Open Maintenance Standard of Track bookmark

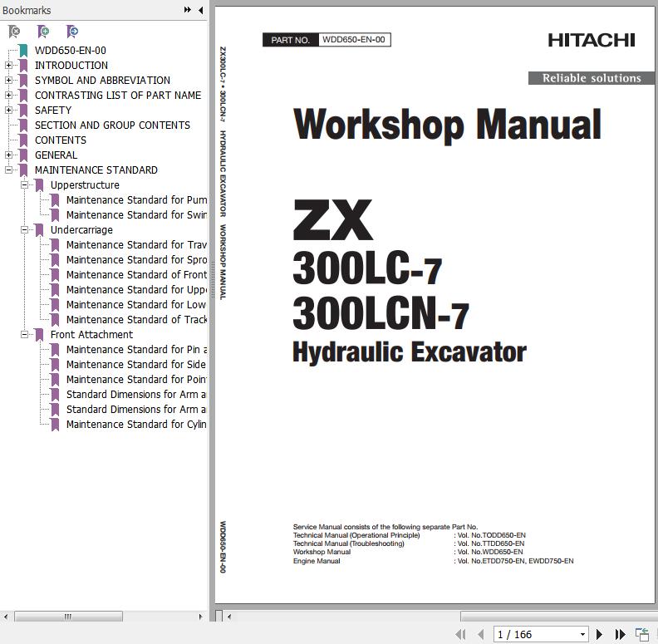[x=136, y=319]
